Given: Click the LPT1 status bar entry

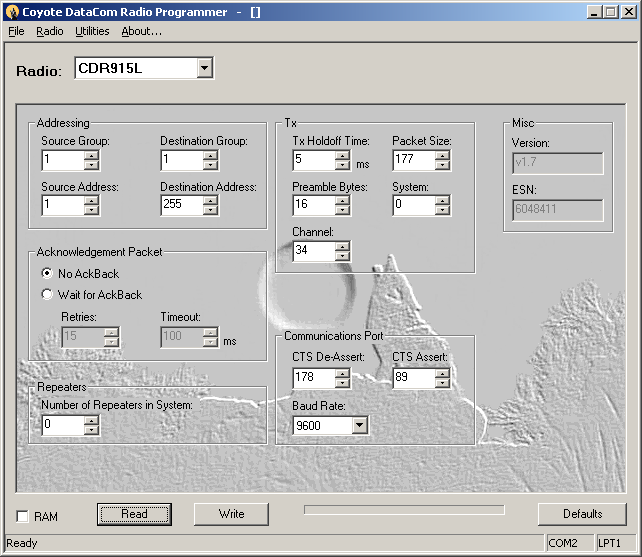Looking at the screenshot, I should [x=616, y=543].
